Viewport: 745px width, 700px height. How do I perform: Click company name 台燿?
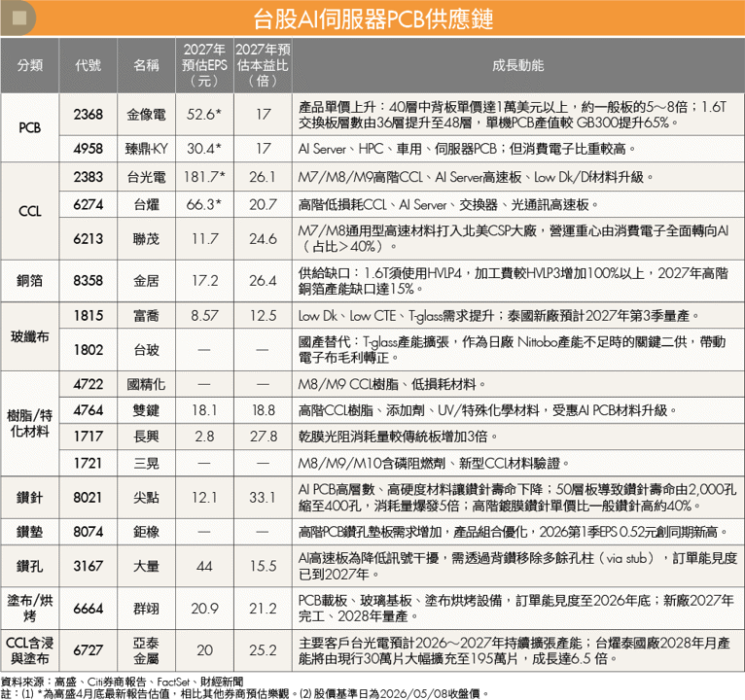tap(146, 205)
